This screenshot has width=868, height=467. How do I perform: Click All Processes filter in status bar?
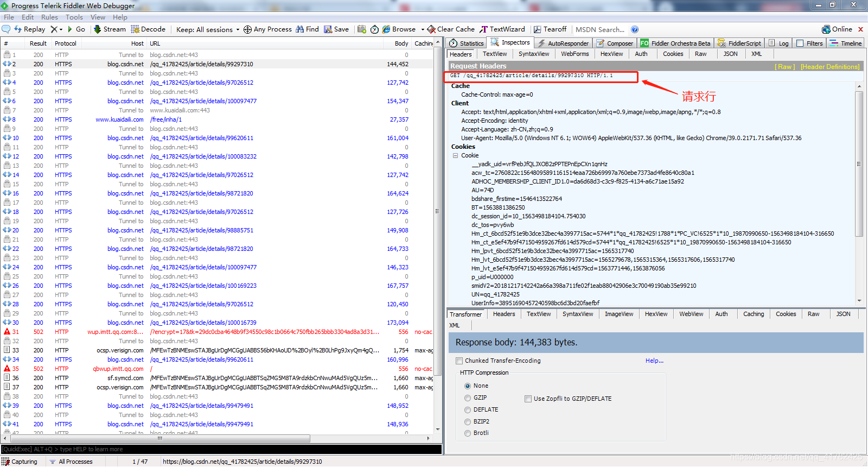[x=71, y=462]
